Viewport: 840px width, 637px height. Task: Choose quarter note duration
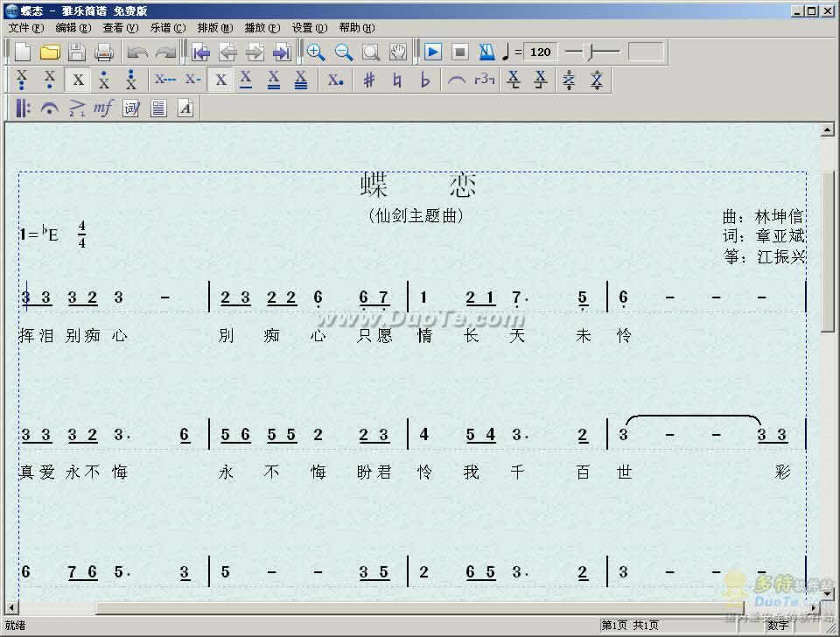[x=220, y=80]
